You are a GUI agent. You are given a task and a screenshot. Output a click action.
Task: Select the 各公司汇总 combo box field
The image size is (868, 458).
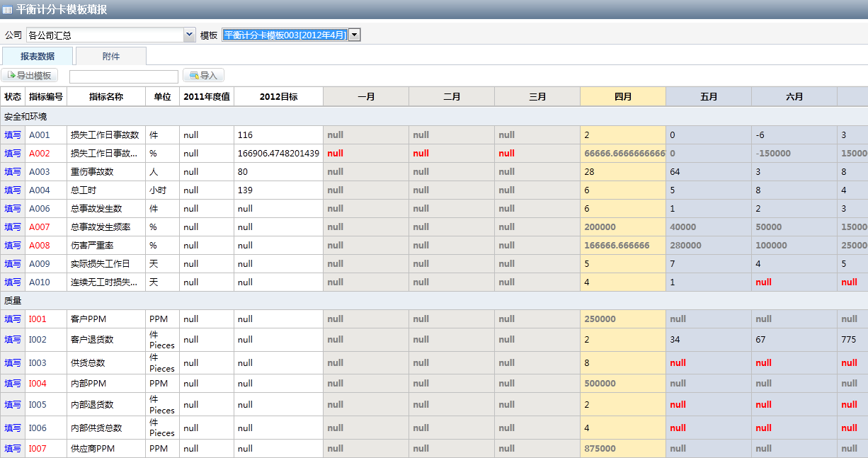[104, 35]
